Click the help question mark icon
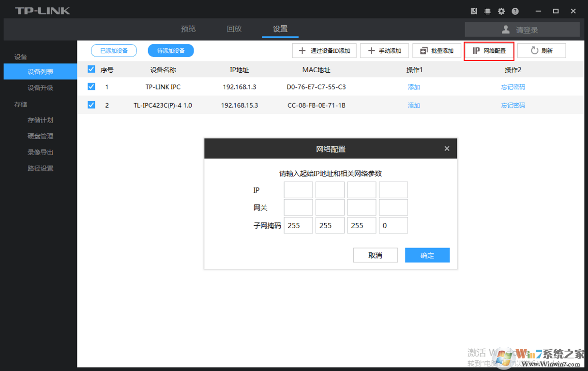This screenshot has height=371, width=588. [514, 11]
